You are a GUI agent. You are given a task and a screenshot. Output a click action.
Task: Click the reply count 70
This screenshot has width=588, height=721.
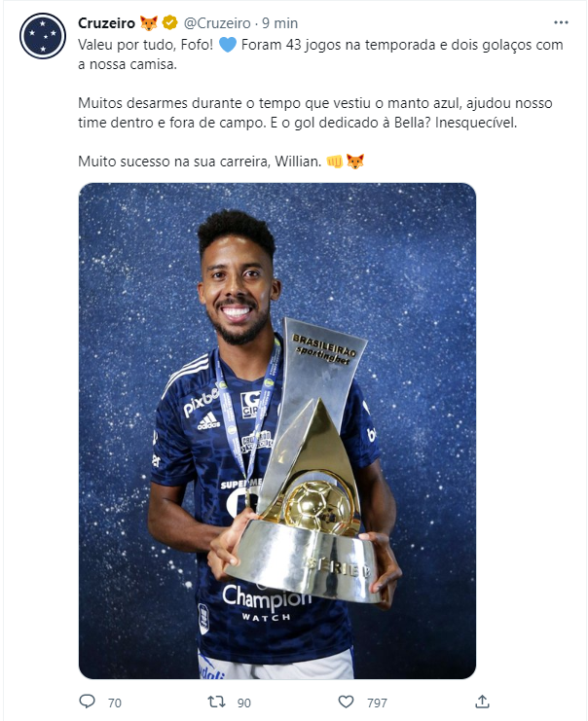tap(115, 703)
